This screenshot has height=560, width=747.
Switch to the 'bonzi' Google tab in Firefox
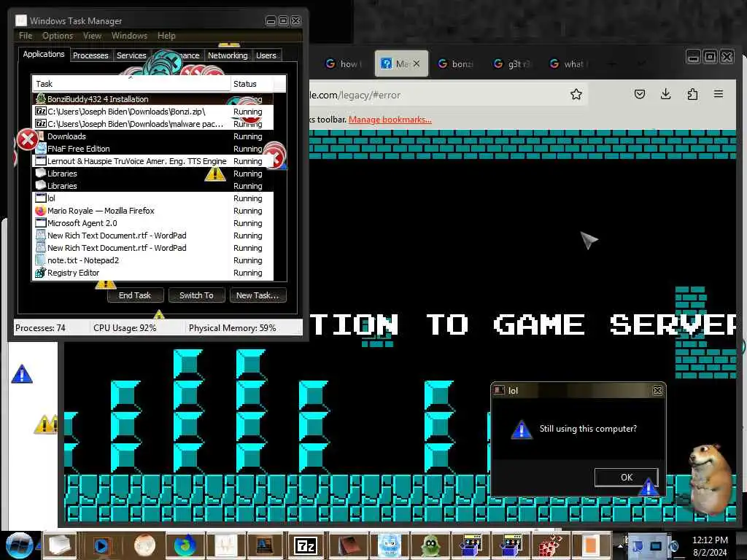pyautogui.click(x=457, y=63)
